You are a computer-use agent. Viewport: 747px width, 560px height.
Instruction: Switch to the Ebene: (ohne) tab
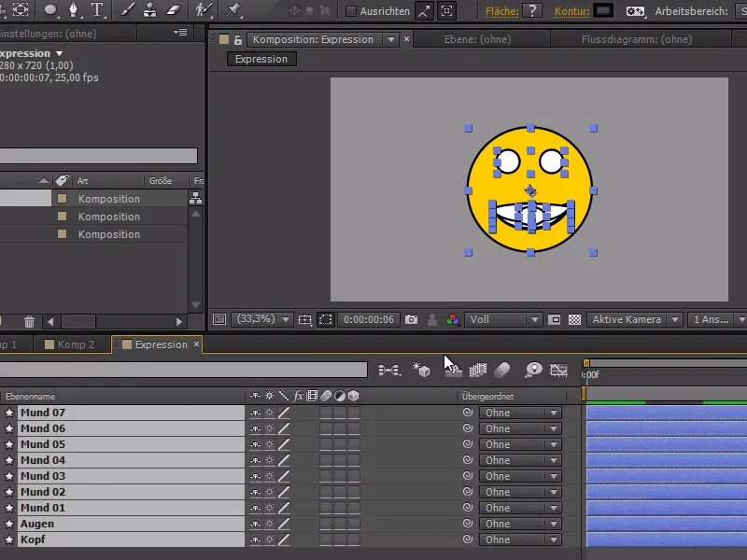tap(477, 39)
